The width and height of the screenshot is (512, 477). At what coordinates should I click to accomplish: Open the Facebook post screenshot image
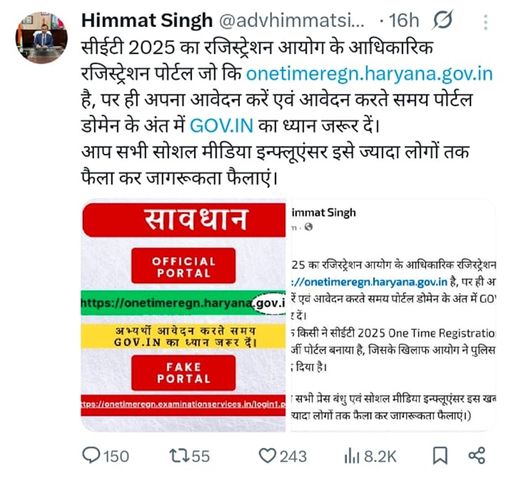[393, 315]
